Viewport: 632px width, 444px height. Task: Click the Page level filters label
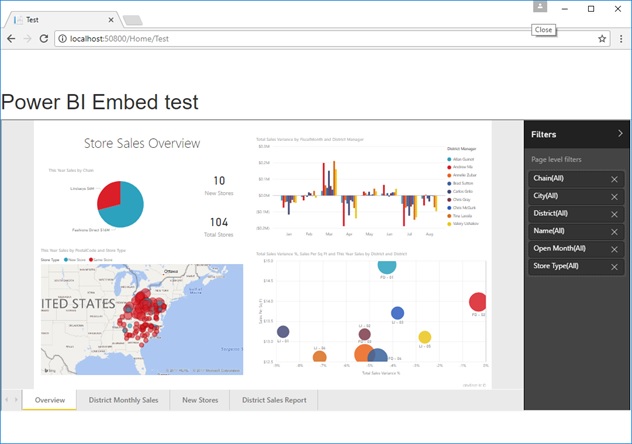point(556,160)
